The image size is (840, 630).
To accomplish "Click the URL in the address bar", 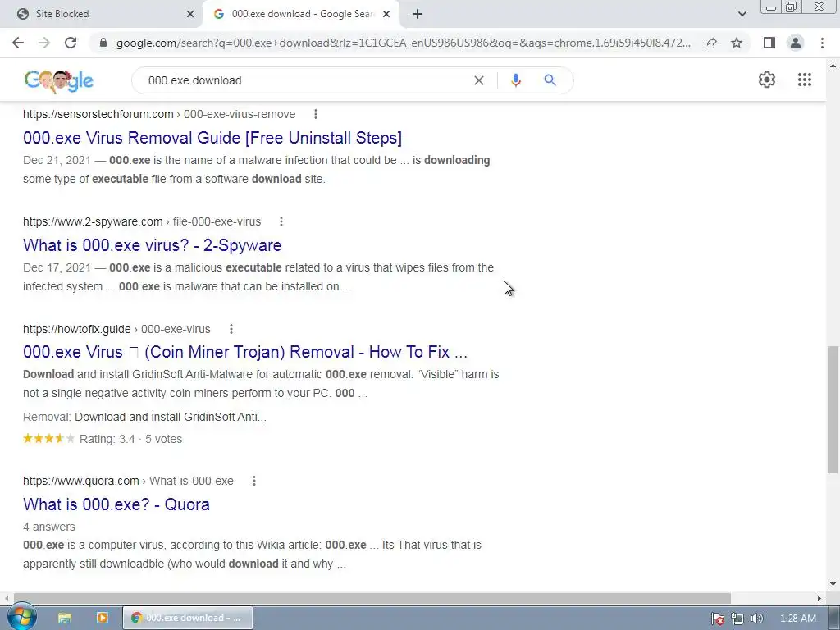I will 404,43.
